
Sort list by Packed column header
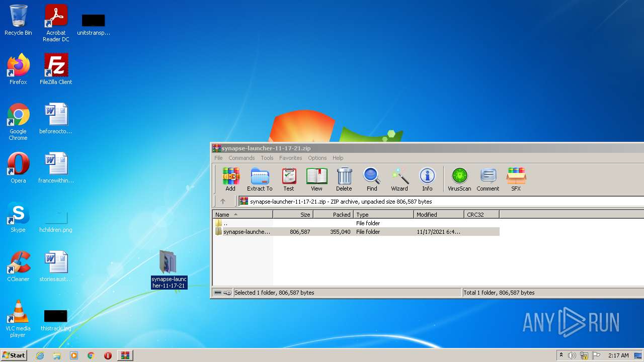pos(333,215)
